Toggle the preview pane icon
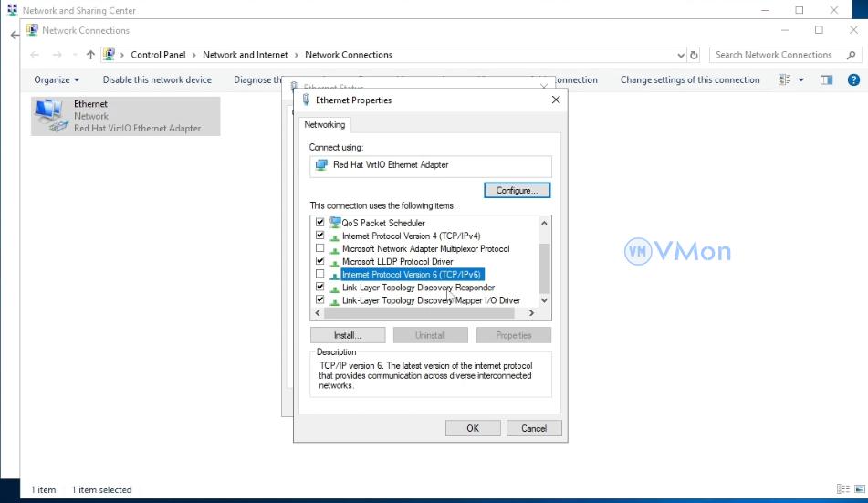868x503 pixels. tap(826, 80)
